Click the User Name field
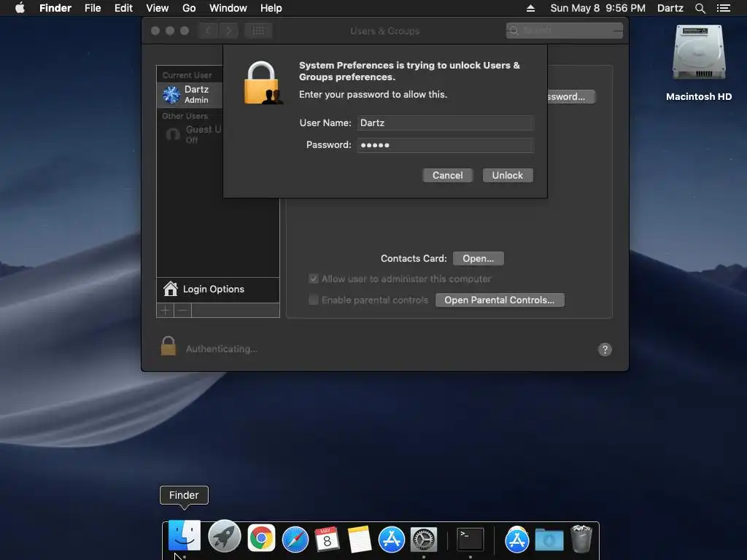Screen dimensions: 747x560 point(446,122)
